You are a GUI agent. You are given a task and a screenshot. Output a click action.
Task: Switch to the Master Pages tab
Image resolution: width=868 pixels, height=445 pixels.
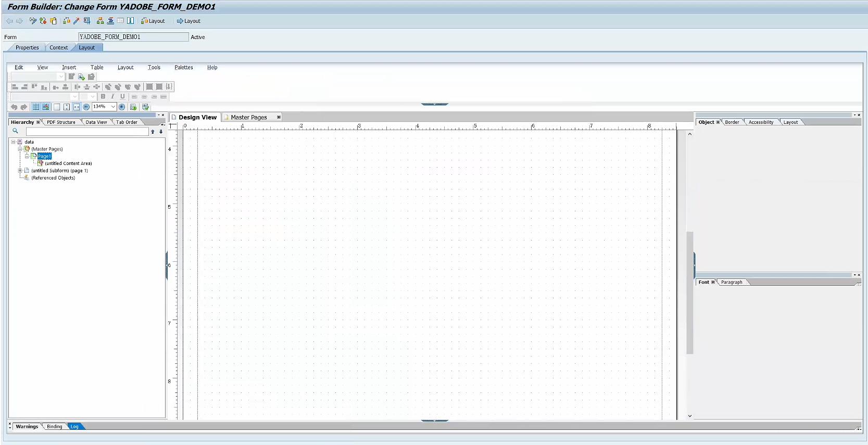pos(248,118)
